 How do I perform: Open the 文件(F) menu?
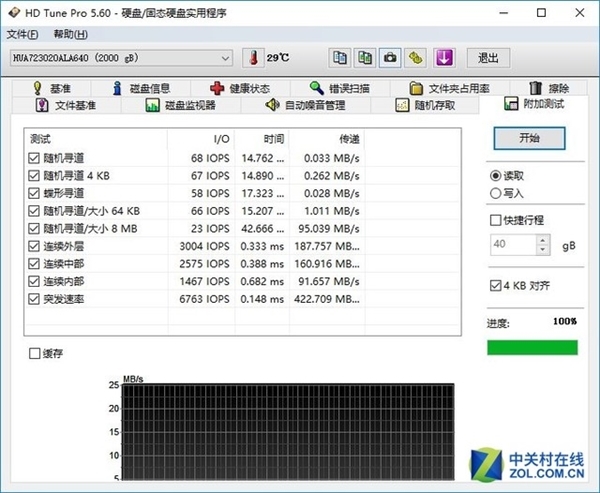[22, 34]
